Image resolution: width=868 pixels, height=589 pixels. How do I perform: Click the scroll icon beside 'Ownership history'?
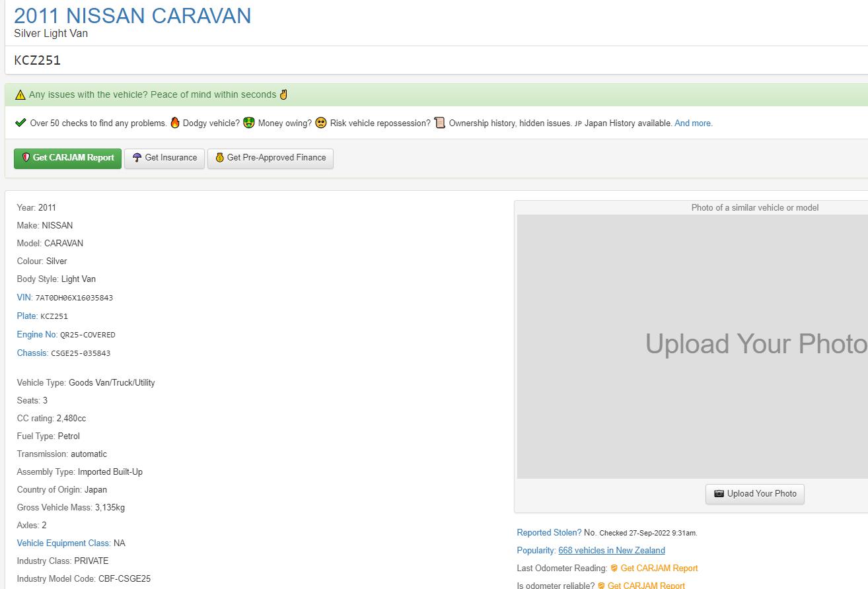(x=440, y=123)
